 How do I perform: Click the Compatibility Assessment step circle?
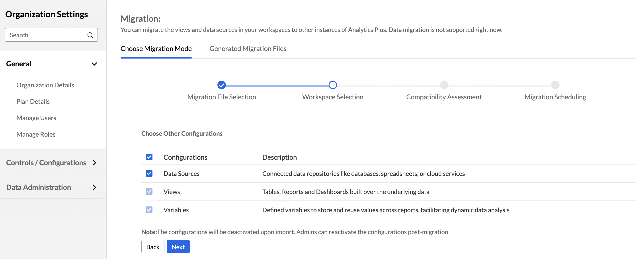point(444,85)
